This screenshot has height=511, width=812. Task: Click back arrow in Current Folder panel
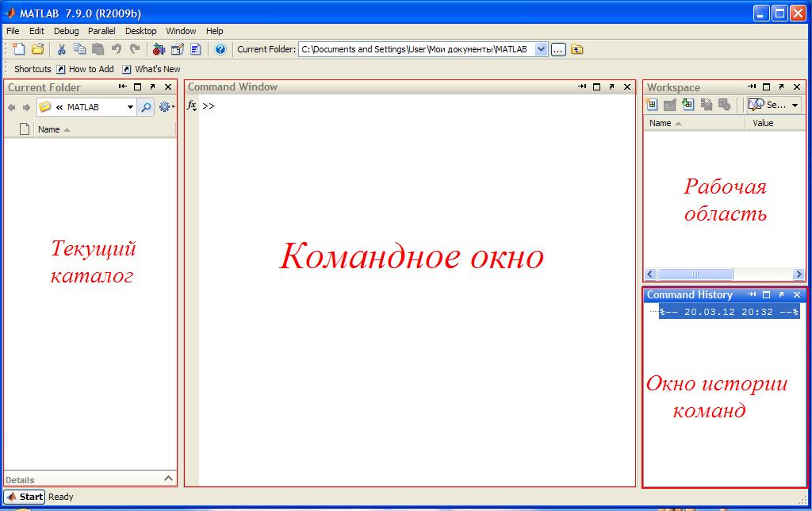tap(11, 107)
